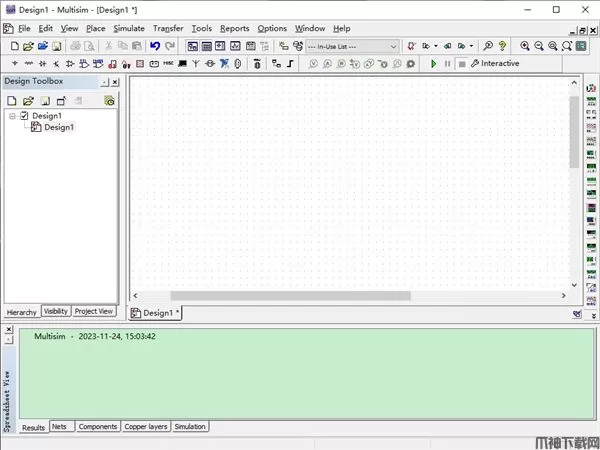The image size is (600, 450).
Task: Place an Indicator component
Action: click(140, 64)
